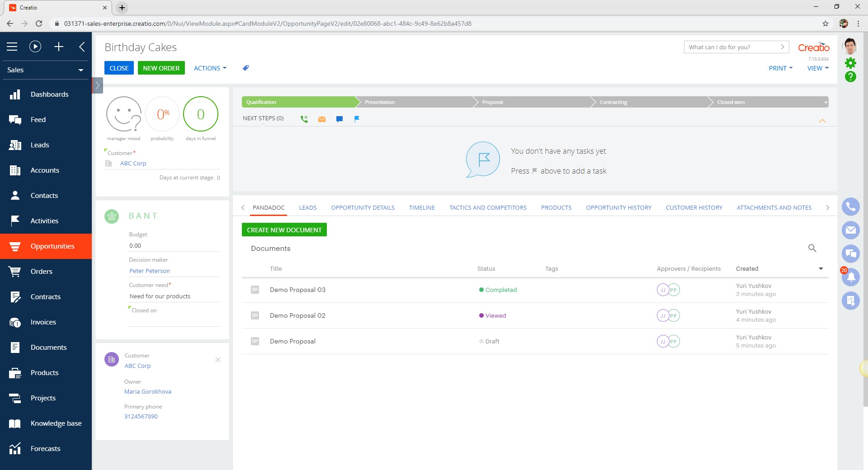The image size is (868, 470).
Task: Open the Run process play icon
Action: click(35, 47)
